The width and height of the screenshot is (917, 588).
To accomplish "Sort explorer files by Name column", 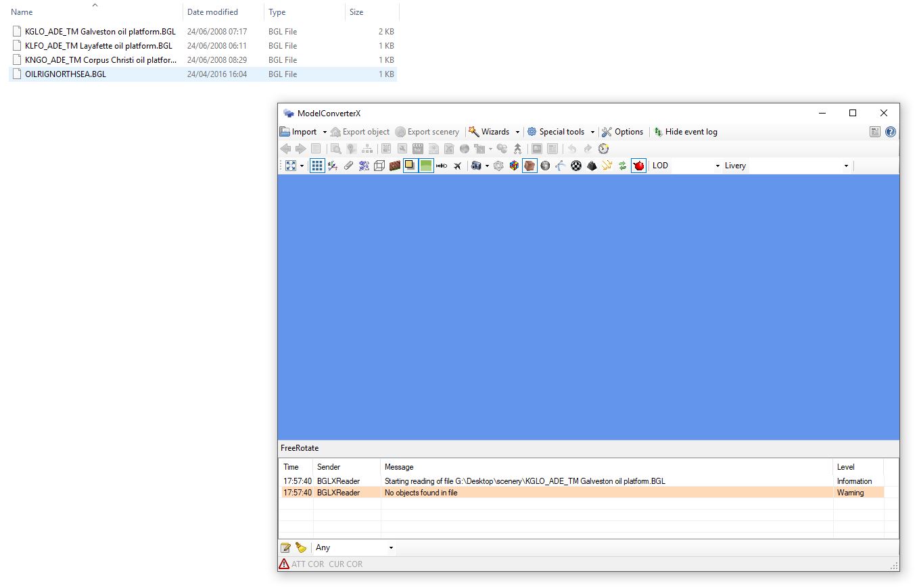I will (x=95, y=11).
